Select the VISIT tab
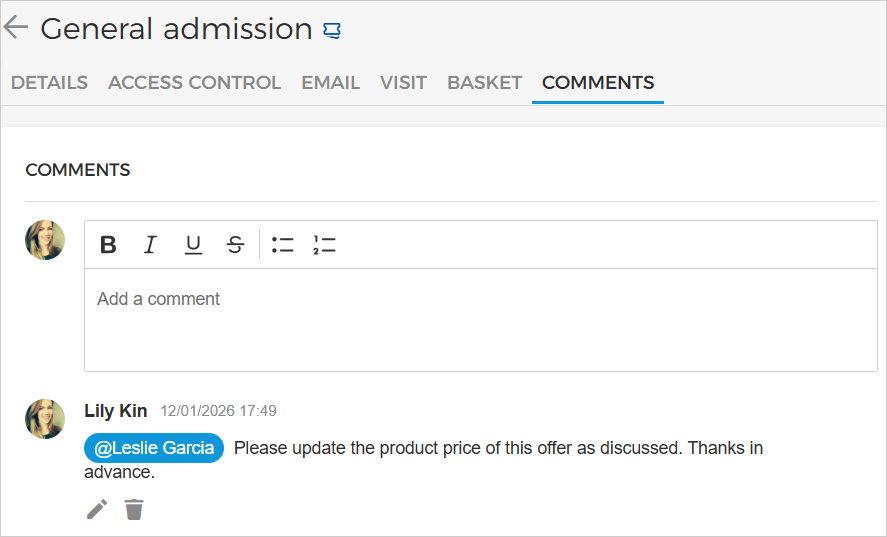This screenshot has width=887, height=537. click(x=403, y=83)
